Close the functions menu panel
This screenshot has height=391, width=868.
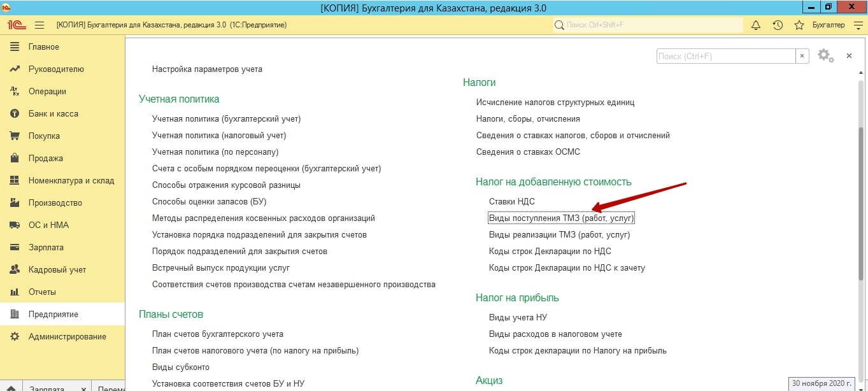click(849, 56)
